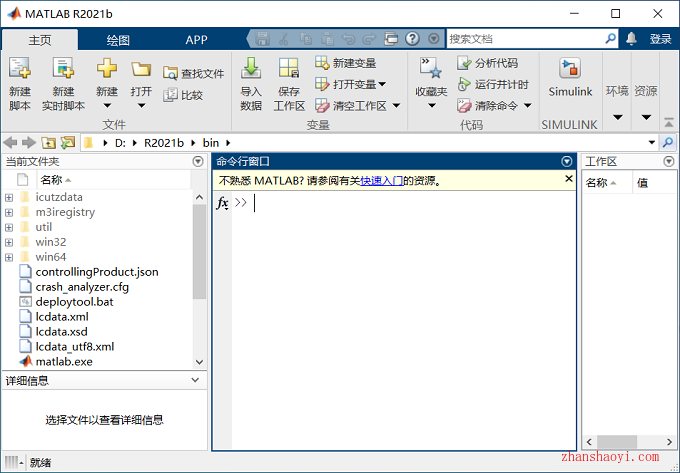This screenshot has height=473, width=680.
Task: Go up one folder level
Action: (48, 143)
